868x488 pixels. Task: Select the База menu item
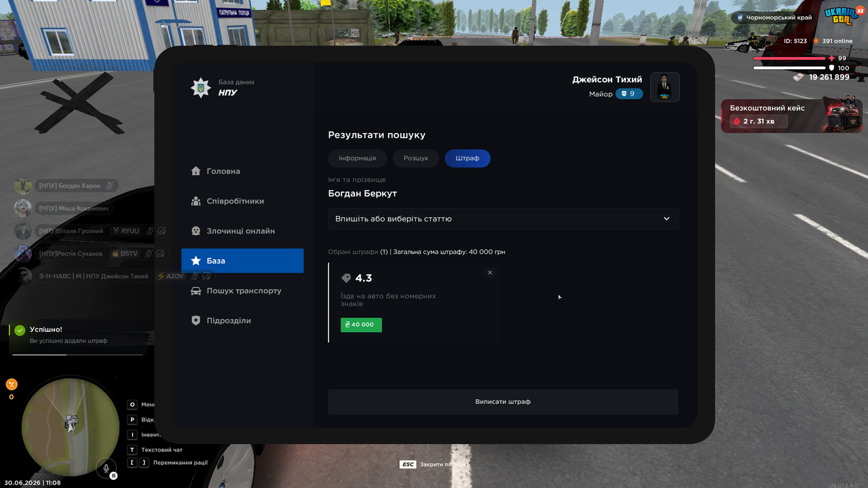click(x=242, y=261)
